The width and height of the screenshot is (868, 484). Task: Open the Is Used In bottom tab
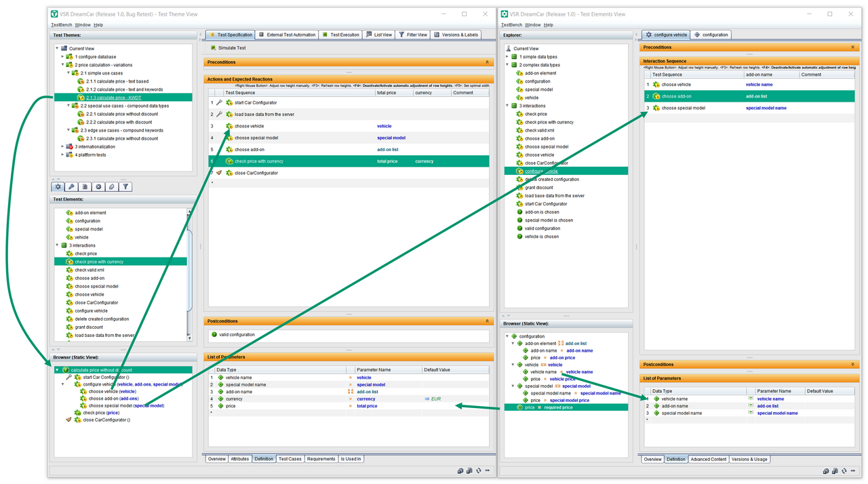coord(351,459)
